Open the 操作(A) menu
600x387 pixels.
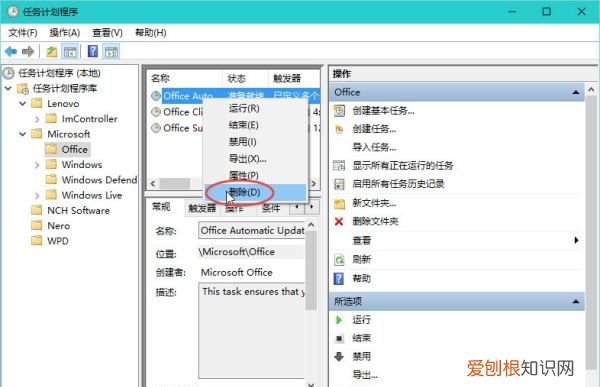click(65, 33)
